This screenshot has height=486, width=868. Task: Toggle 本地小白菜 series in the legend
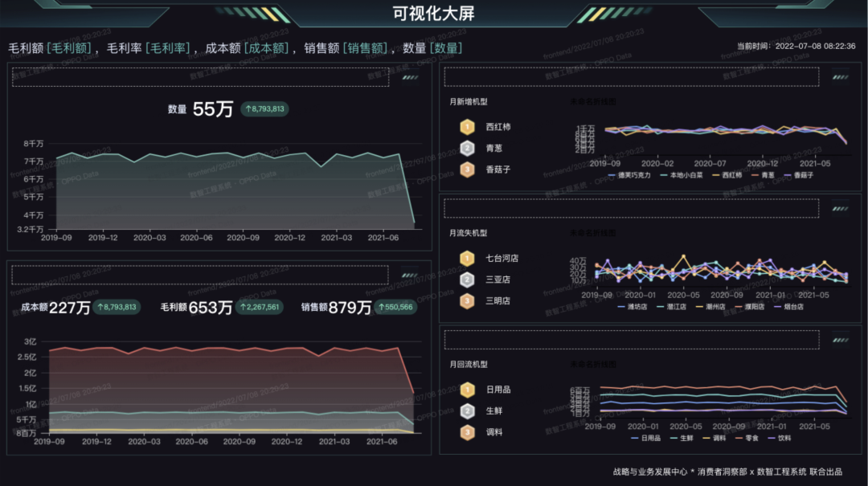pyautogui.click(x=681, y=175)
